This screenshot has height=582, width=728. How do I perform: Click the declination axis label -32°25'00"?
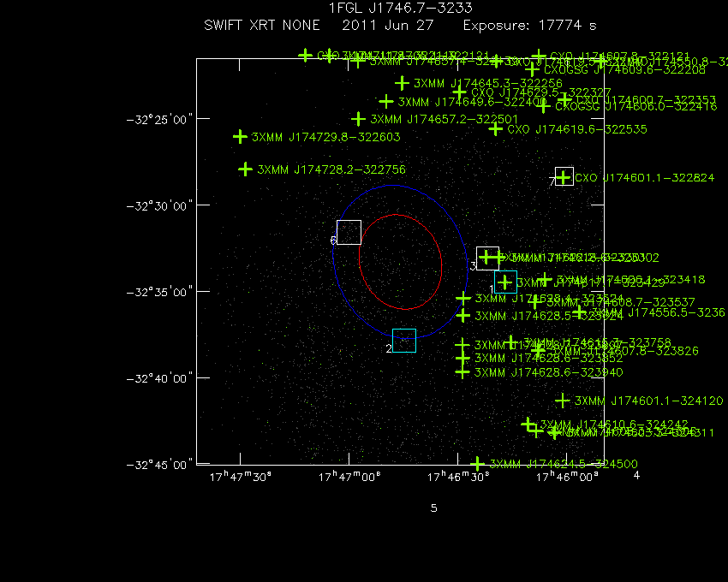click(x=159, y=120)
